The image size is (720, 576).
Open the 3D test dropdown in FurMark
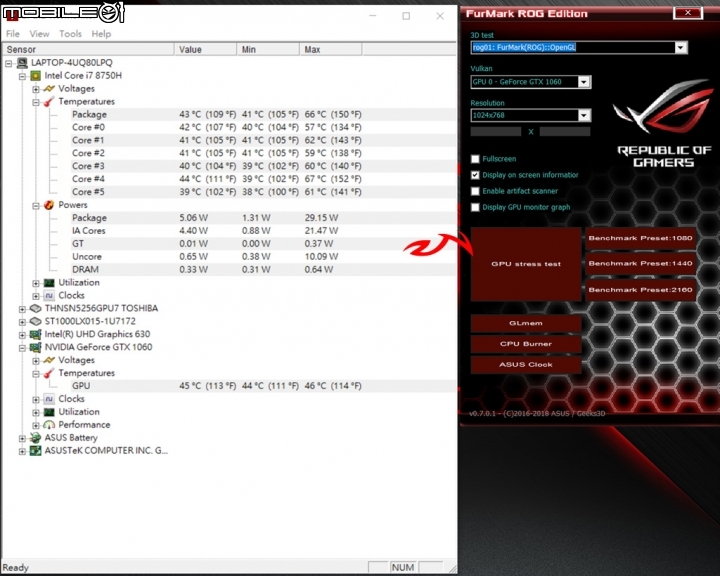pyautogui.click(x=681, y=47)
